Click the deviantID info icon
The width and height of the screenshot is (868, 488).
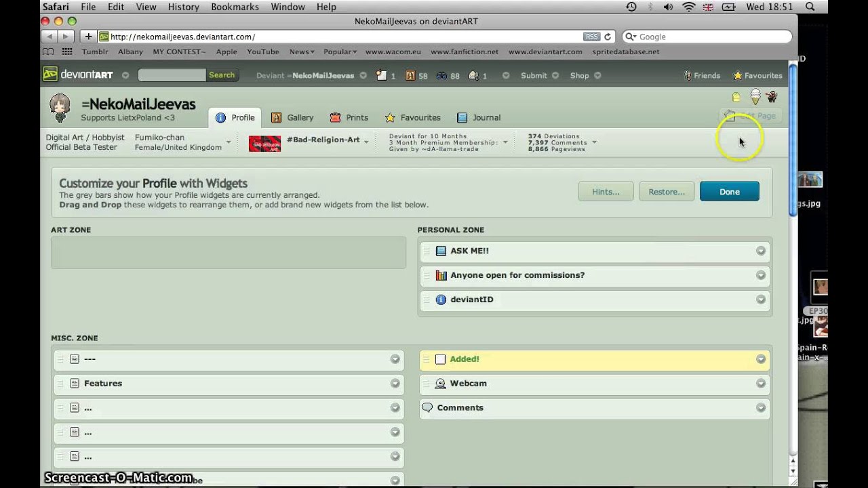[x=441, y=300]
